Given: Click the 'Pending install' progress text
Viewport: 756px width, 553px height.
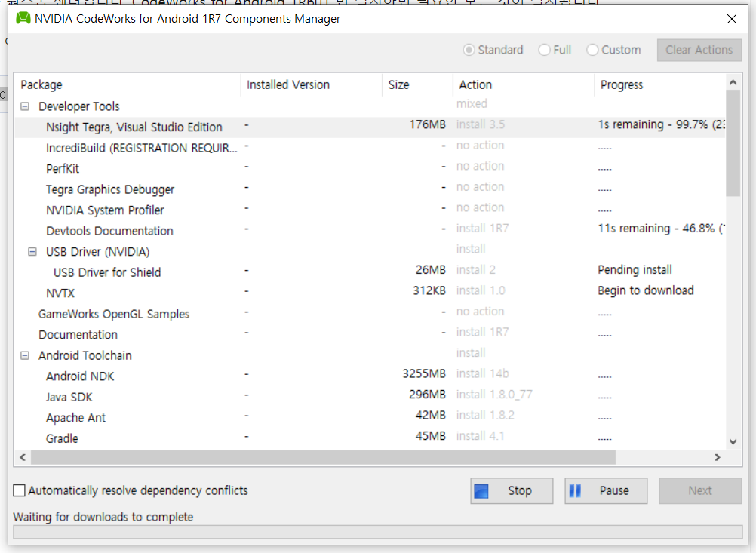Looking at the screenshot, I should pyautogui.click(x=635, y=269).
